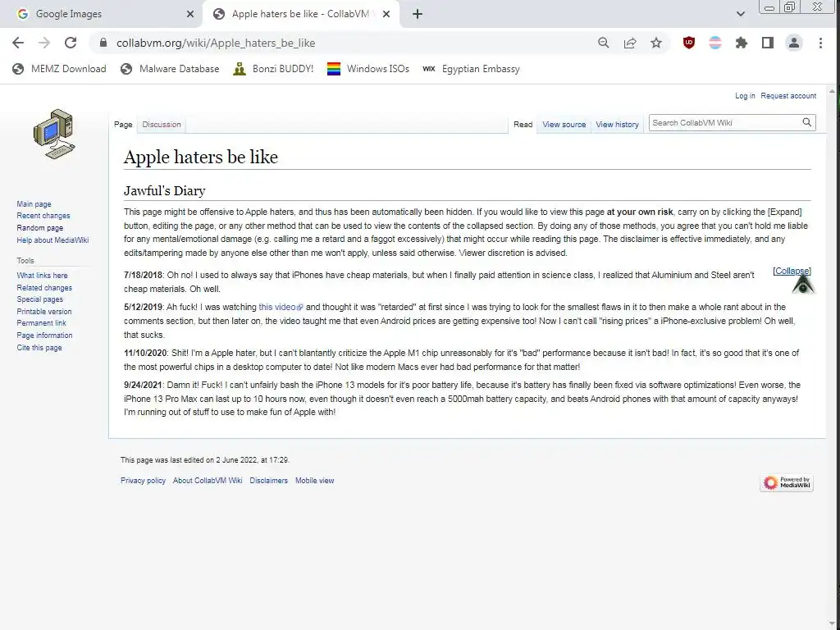
Task: Open Chrome's three-dot menu
Action: (x=820, y=43)
